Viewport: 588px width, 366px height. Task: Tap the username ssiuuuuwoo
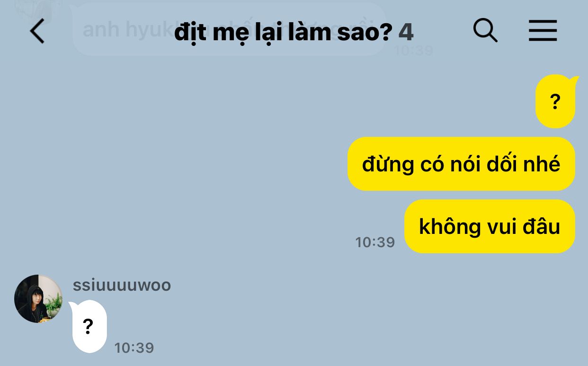122,286
